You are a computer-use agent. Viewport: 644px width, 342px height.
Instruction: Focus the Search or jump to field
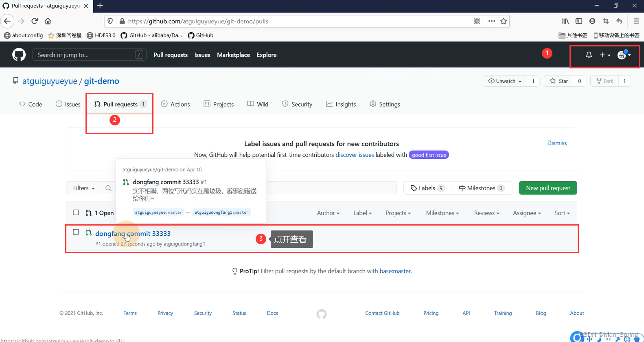click(90, 55)
